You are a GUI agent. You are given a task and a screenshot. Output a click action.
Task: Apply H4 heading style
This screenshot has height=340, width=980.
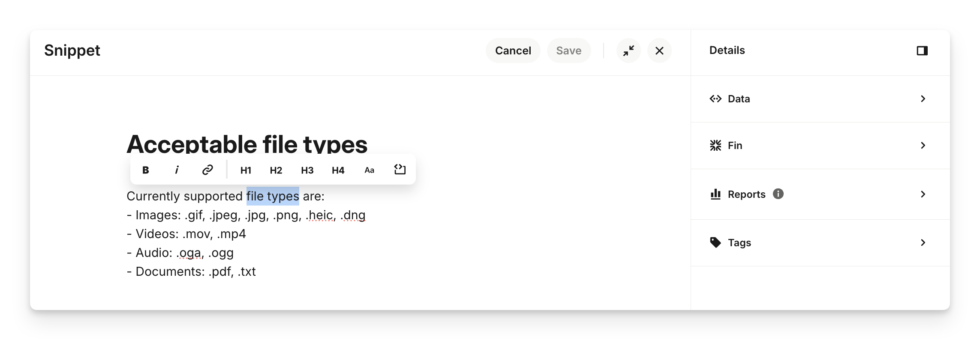tap(338, 170)
